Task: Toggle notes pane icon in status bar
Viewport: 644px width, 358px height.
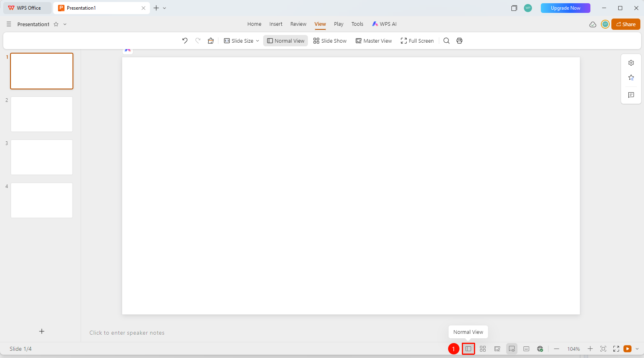Action: click(512, 349)
